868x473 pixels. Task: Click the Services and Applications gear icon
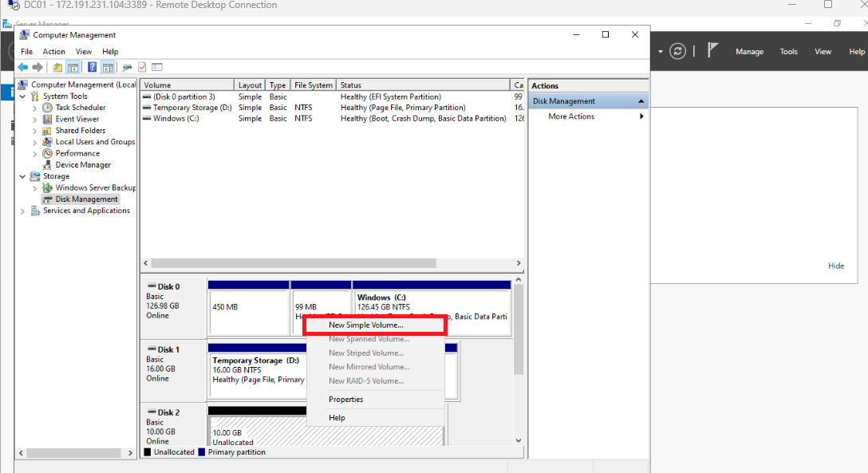[35, 211]
